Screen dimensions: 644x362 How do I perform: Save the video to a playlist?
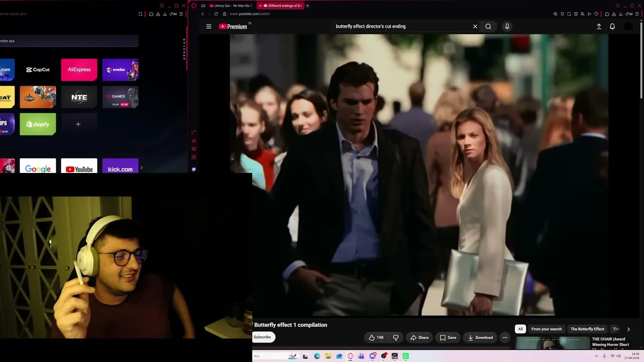[x=448, y=337]
